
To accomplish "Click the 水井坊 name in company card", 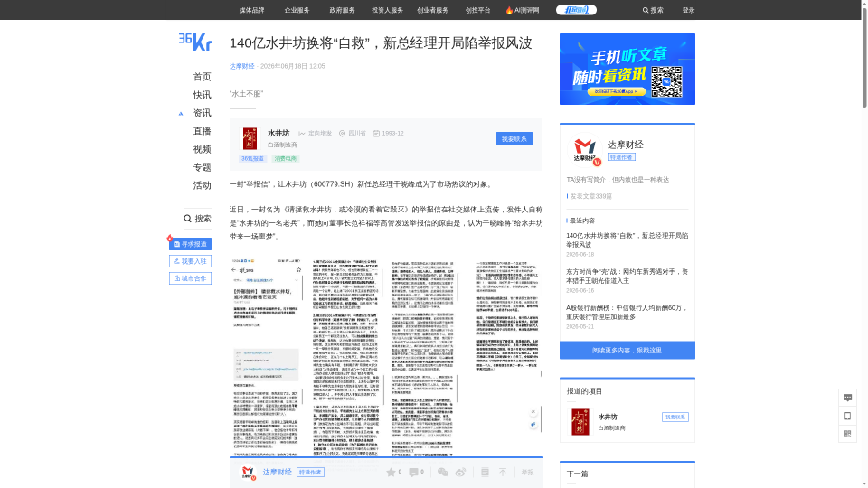I will [278, 134].
